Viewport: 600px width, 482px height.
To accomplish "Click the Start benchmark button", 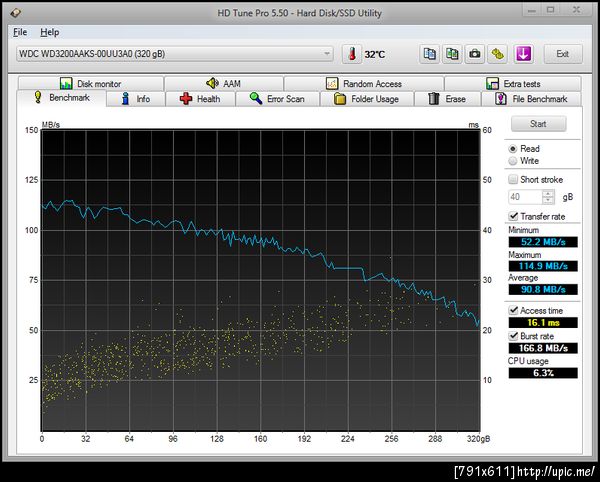I will [538, 124].
